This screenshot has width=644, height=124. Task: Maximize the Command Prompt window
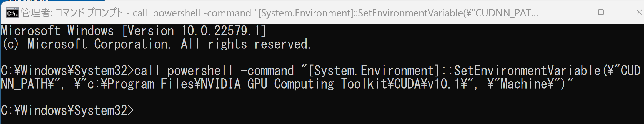601,12
